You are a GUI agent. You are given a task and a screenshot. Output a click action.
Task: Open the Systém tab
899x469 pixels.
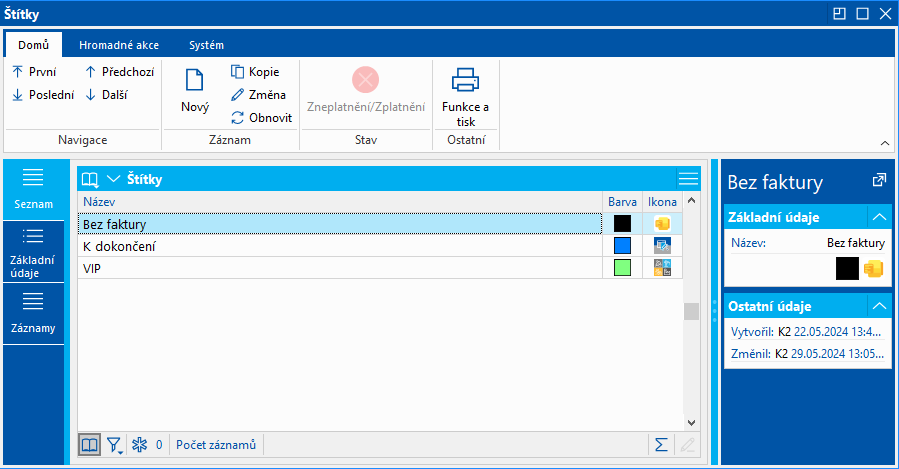coord(206,45)
